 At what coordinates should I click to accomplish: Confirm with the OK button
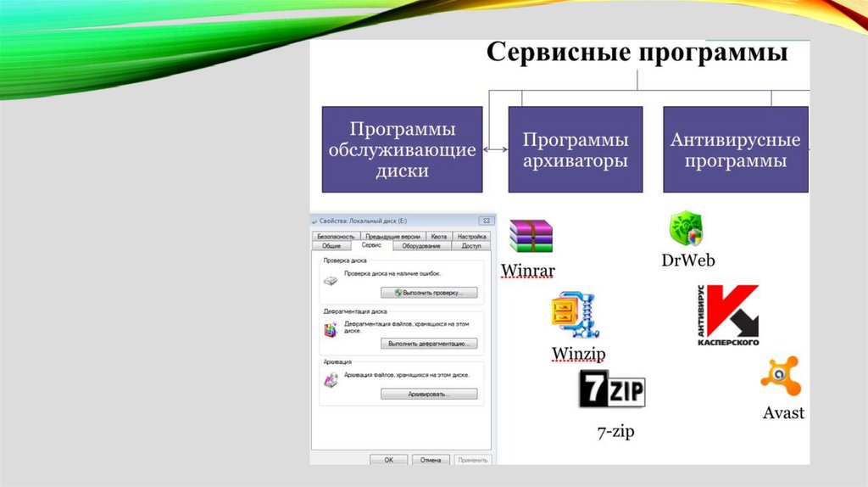point(388,460)
